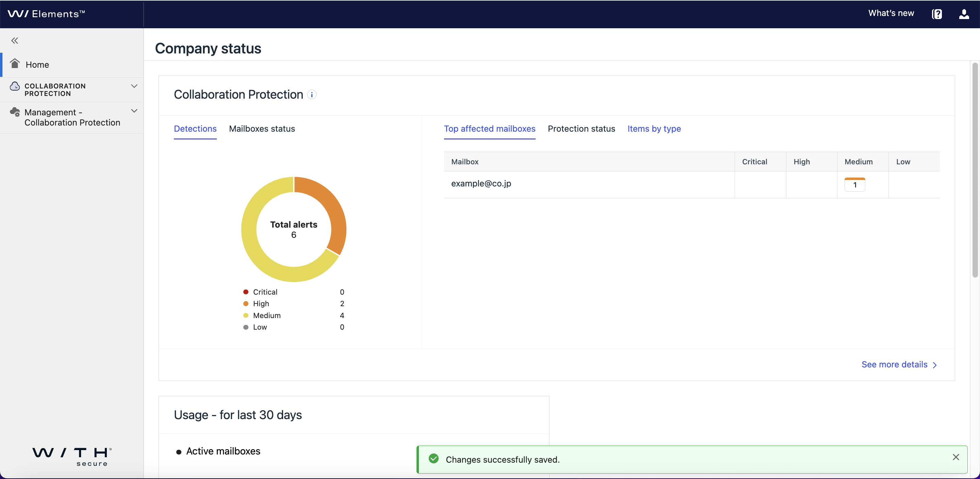Click the example@co.jp mailbox row
The image size is (980, 479).
pos(692,184)
